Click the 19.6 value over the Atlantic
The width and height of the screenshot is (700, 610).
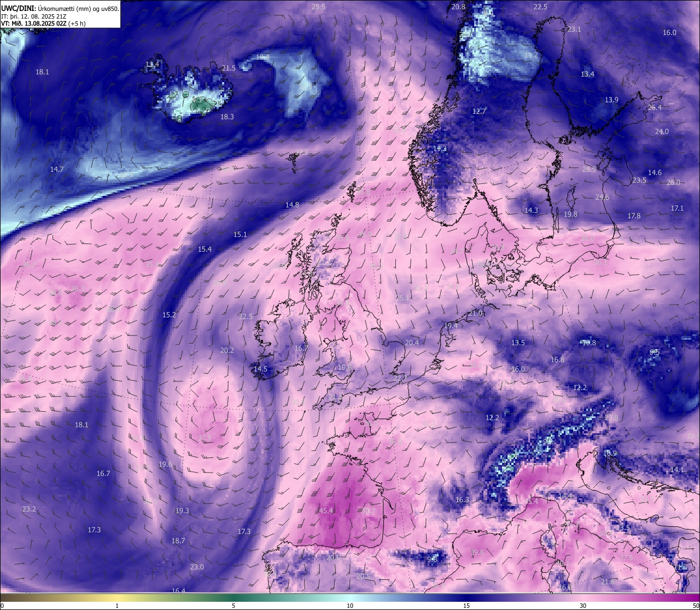coord(165,464)
